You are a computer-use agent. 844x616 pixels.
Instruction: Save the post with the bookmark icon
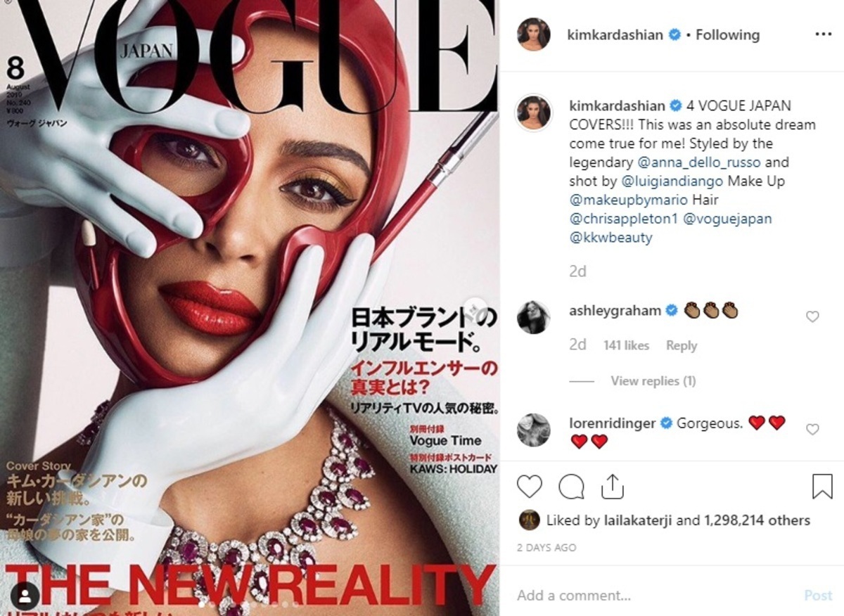(822, 487)
